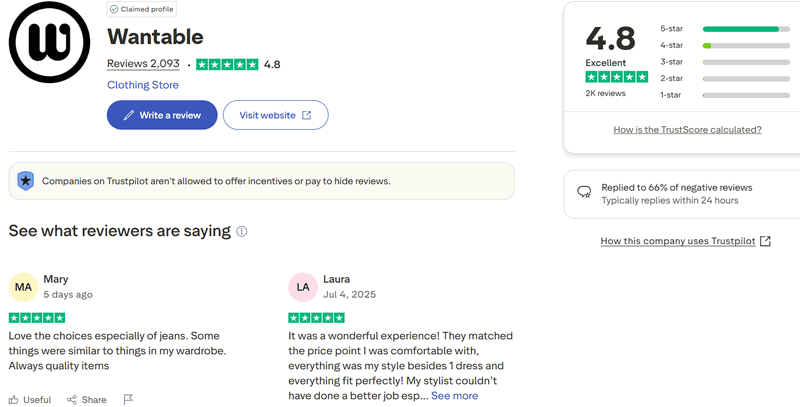Filter reviews by 5-star bar

click(745, 29)
